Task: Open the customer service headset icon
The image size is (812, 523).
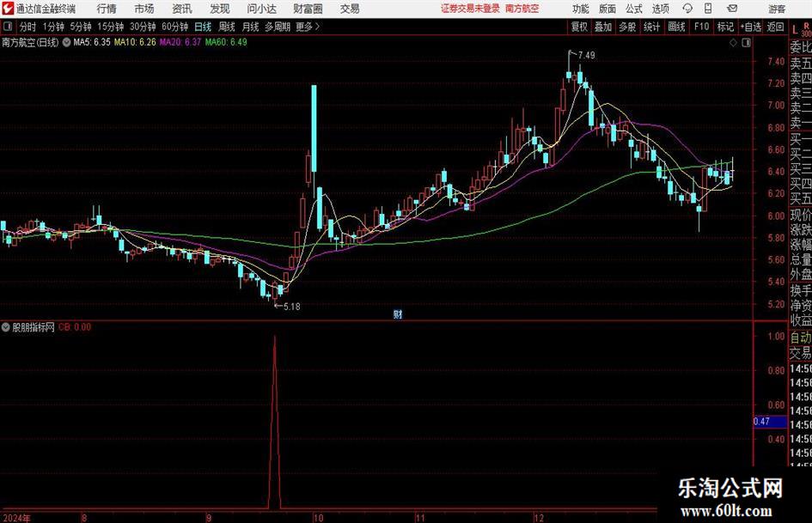Action: pos(687,9)
